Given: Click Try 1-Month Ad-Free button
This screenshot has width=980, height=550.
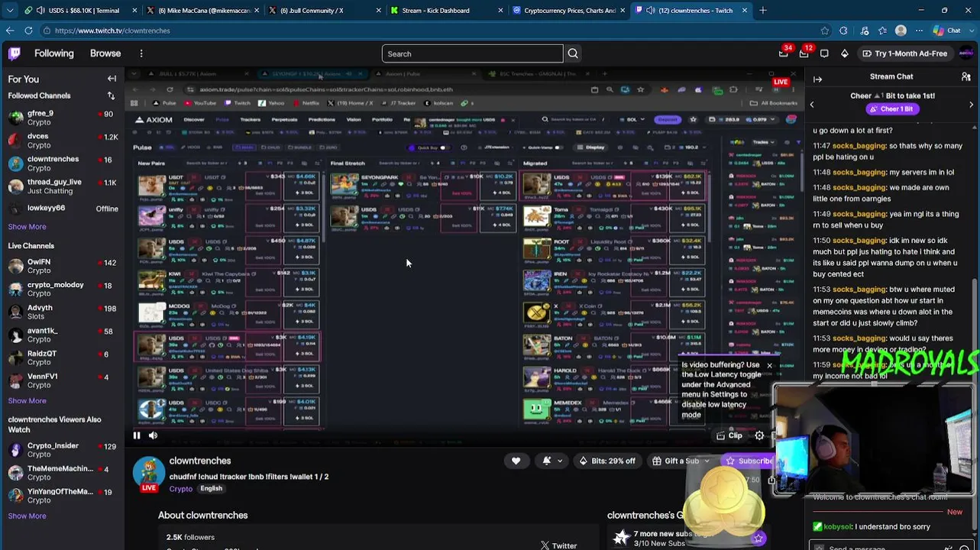Looking at the screenshot, I should click(904, 53).
